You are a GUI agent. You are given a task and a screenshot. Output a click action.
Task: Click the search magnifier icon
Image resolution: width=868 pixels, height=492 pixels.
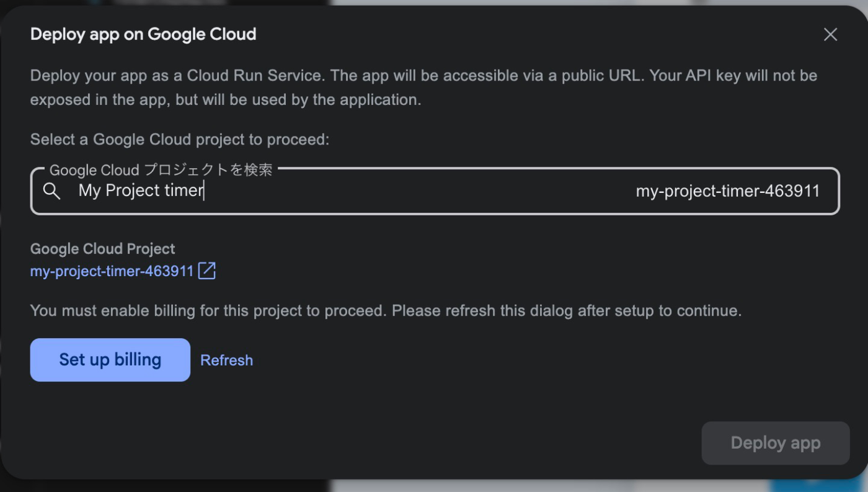coord(52,191)
